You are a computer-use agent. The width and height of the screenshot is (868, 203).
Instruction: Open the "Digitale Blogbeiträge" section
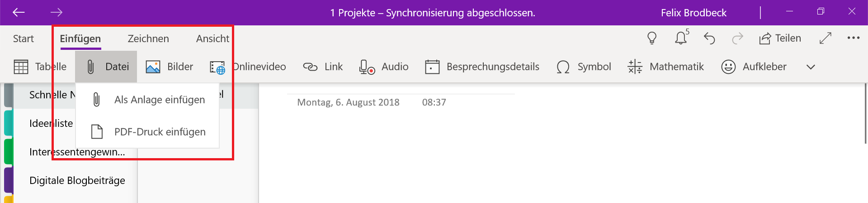click(x=77, y=181)
